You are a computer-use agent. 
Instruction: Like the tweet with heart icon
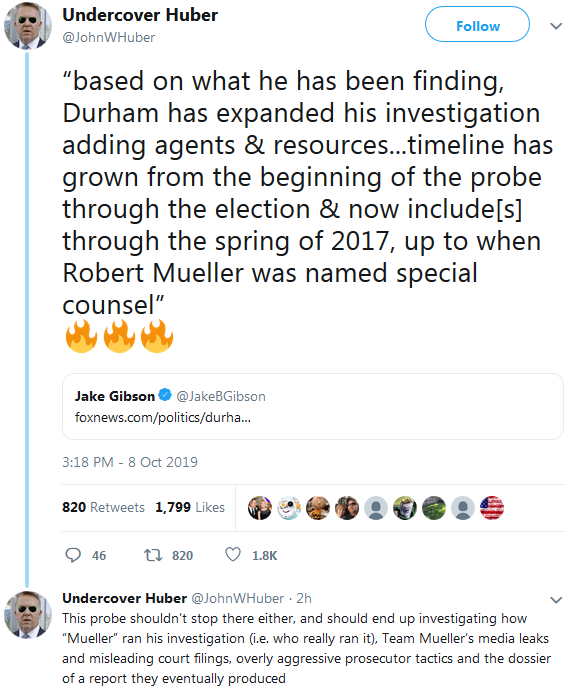pyautogui.click(x=233, y=555)
